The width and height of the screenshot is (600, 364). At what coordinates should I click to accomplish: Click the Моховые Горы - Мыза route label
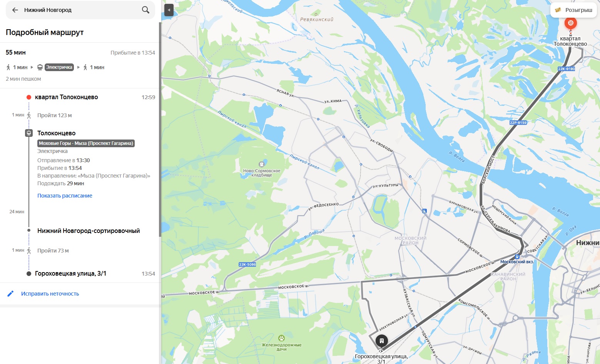coord(86,143)
